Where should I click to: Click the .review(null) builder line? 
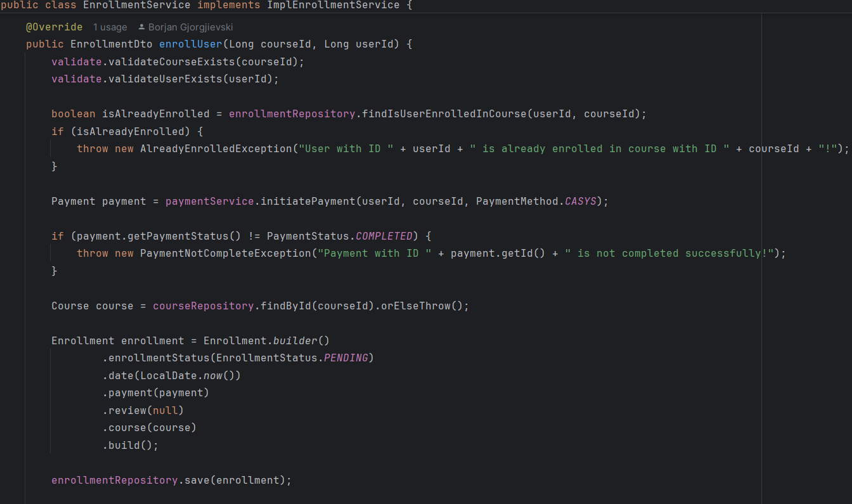point(143,411)
